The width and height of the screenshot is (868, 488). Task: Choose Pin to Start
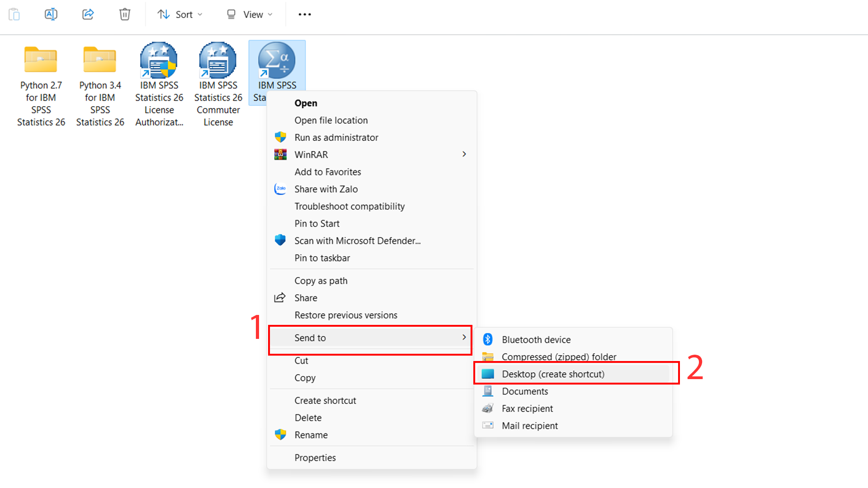coord(371,223)
